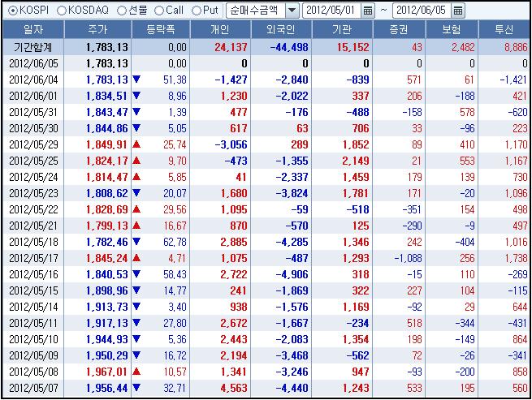Click the 증권 column header
Screen dimensions: 532x400
pyautogui.click(x=399, y=29)
